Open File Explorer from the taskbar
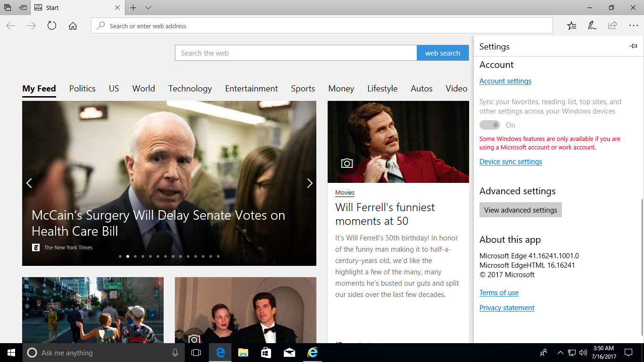Viewport: 644px width, 362px height. (x=243, y=353)
